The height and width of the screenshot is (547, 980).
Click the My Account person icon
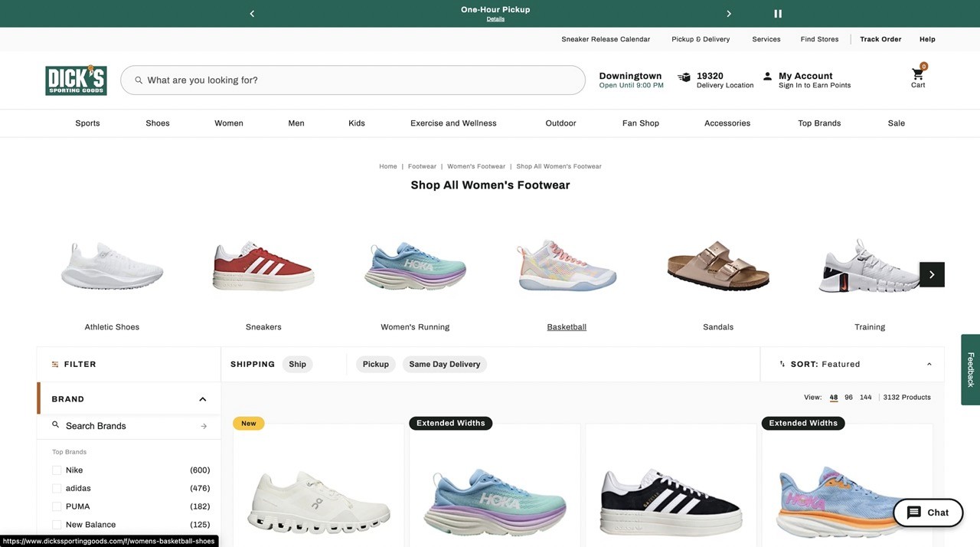coord(767,76)
